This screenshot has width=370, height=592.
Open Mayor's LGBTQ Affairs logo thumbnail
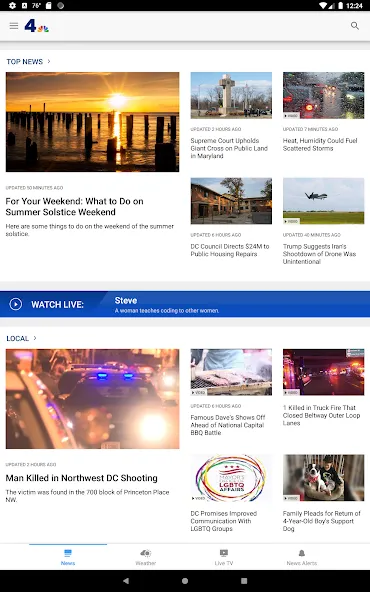231,478
